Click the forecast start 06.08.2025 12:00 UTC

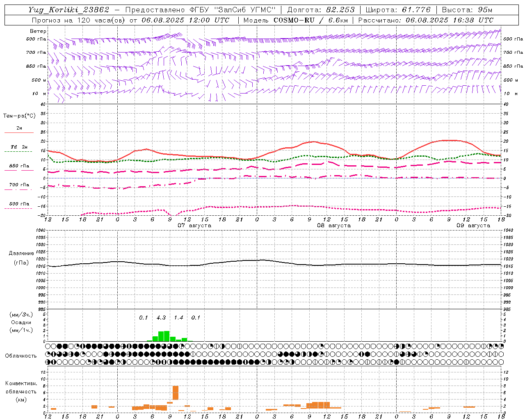point(185,20)
